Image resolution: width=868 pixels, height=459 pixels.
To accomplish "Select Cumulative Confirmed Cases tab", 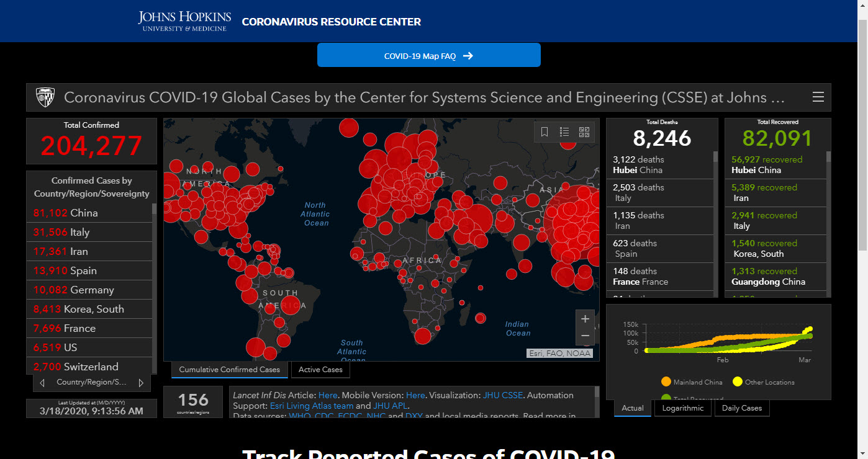I will [230, 370].
